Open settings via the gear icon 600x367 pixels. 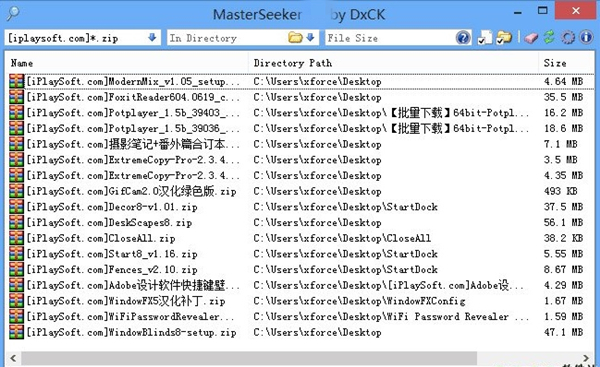click(567, 38)
